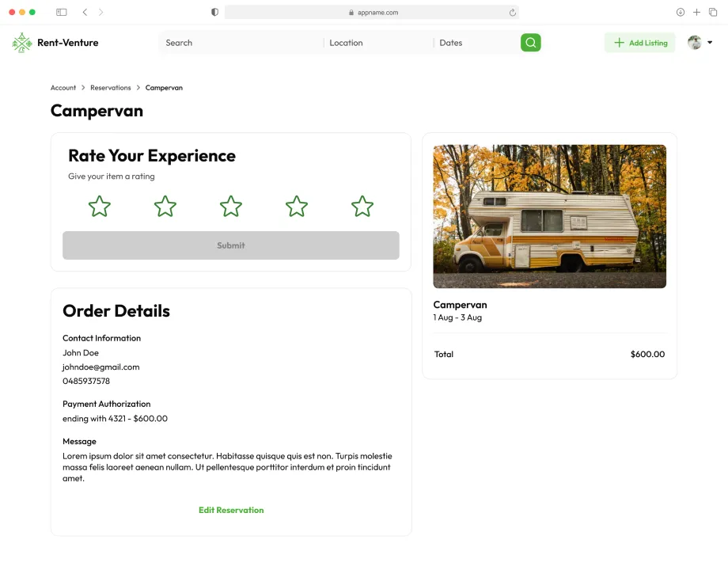Open browser downloads icon
The height and width of the screenshot is (570, 728).
pos(681,12)
